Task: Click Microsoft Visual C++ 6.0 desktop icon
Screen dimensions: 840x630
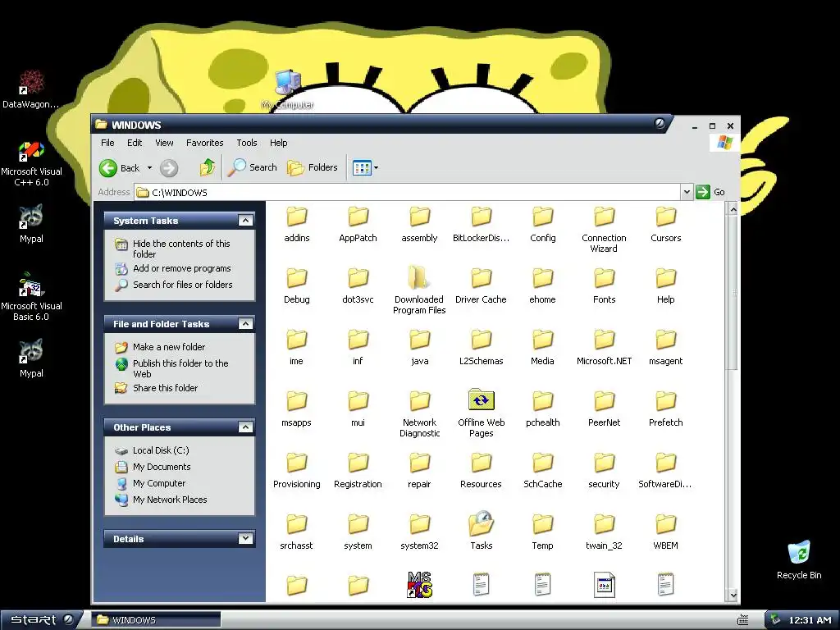Action: coord(31,164)
